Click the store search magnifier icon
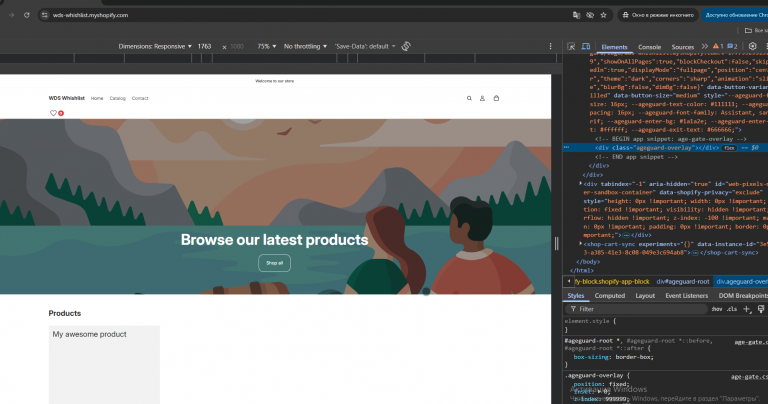The image size is (768, 404). pyautogui.click(x=469, y=98)
